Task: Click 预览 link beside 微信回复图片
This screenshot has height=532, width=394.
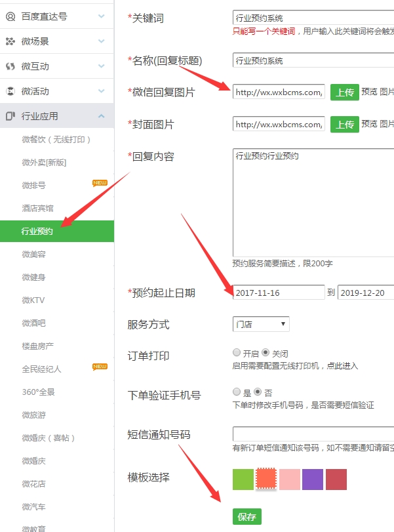Action: pos(369,92)
